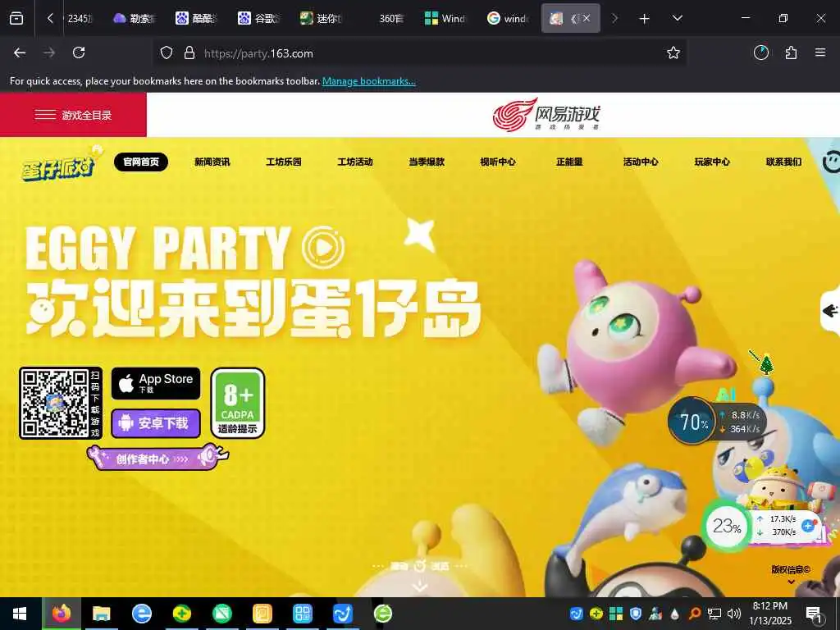Click the volume speaker tray icon

(734, 614)
